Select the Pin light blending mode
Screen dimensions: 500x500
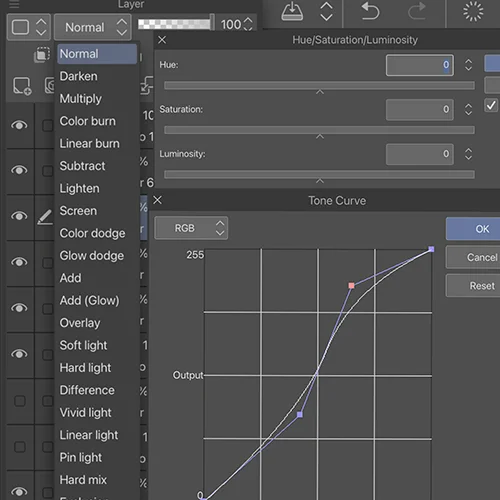pos(97,457)
